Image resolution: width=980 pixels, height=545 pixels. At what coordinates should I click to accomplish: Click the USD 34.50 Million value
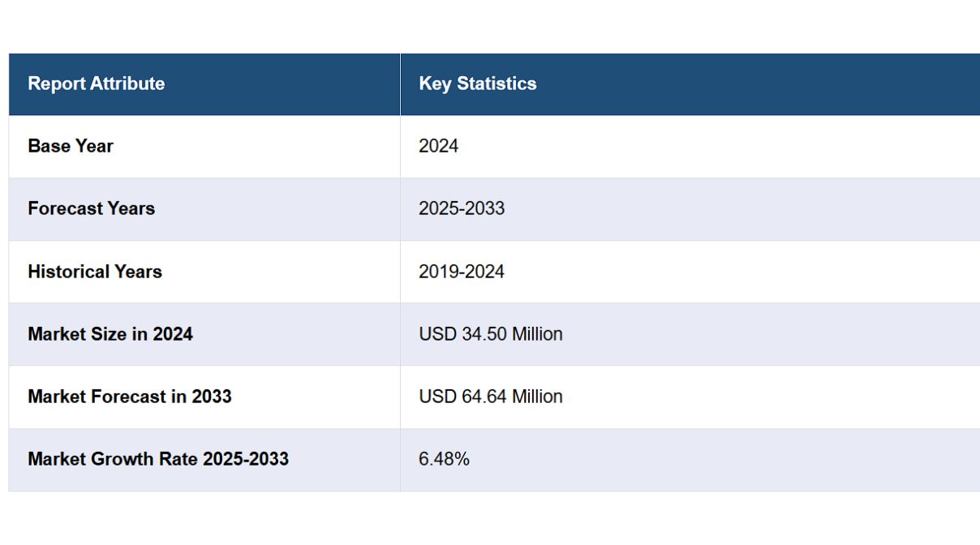(490, 334)
